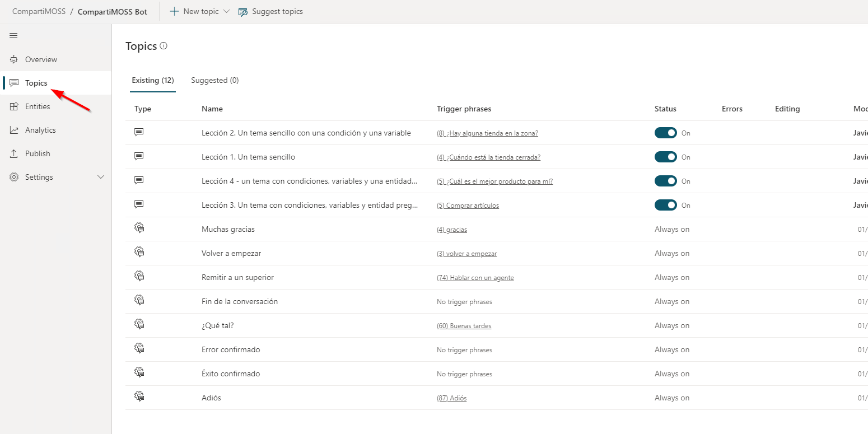Collapse the hamburger navigation menu
868x434 pixels.
(13, 36)
